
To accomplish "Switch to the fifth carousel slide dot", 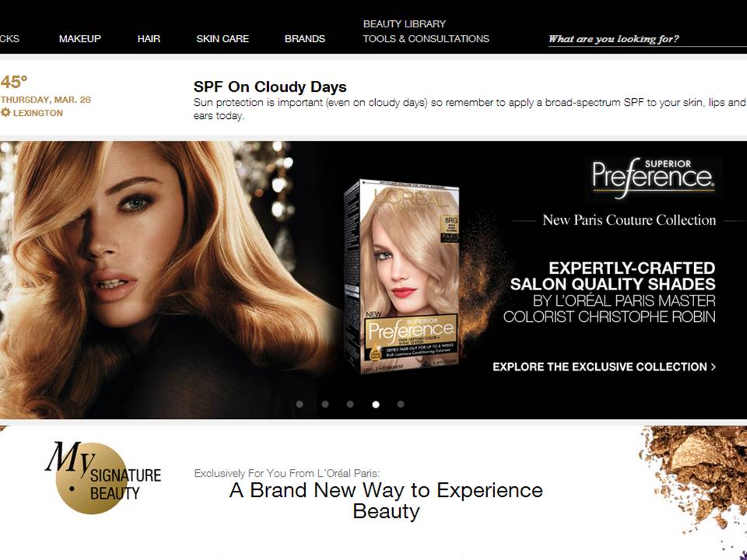I will coord(401,404).
